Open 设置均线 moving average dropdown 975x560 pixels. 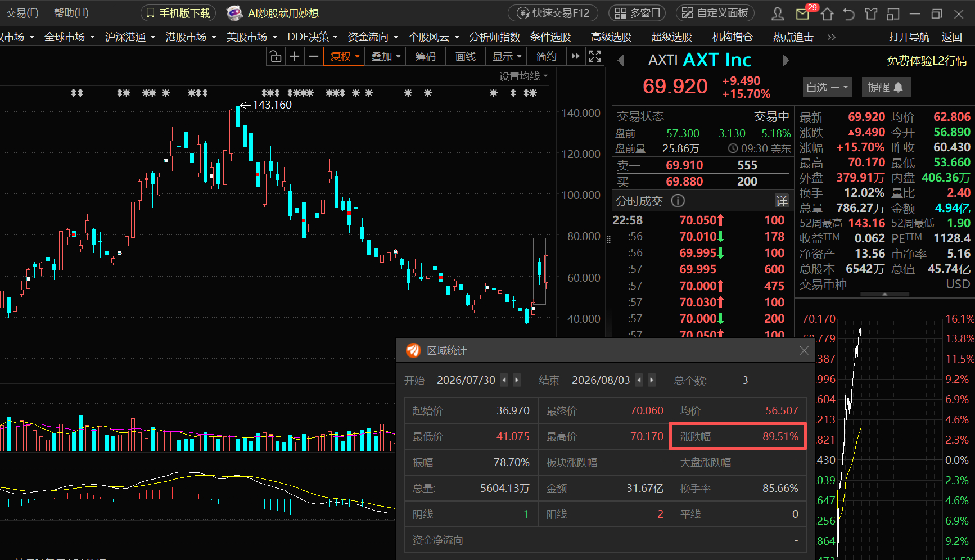(523, 76)
